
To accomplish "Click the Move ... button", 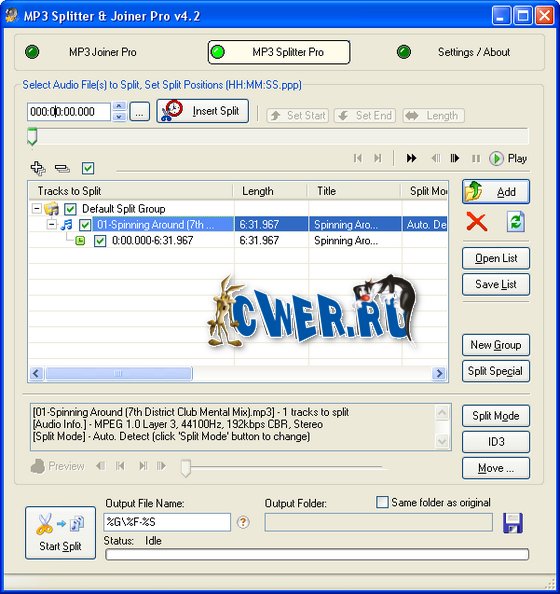I will 496,468.
